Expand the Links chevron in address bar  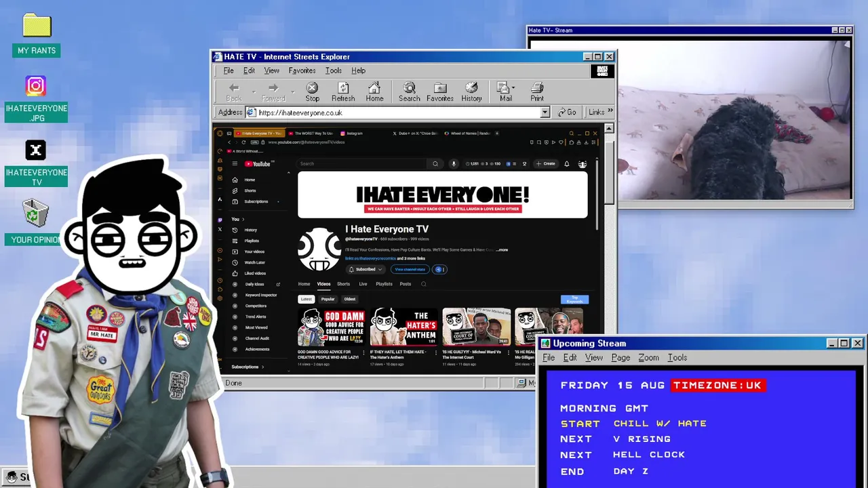[x=610, y=111]
